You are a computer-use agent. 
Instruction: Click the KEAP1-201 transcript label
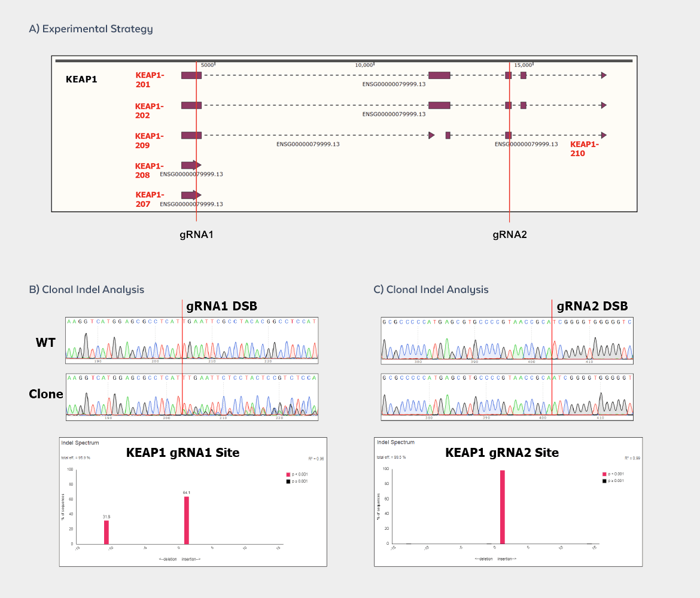[150, 80]
